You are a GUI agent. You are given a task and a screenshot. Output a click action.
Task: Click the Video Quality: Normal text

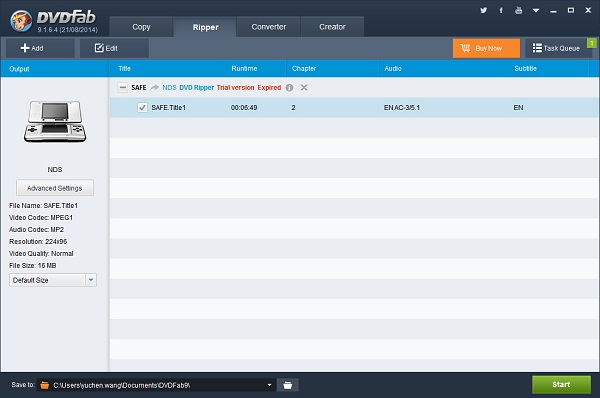coord(41,253)
